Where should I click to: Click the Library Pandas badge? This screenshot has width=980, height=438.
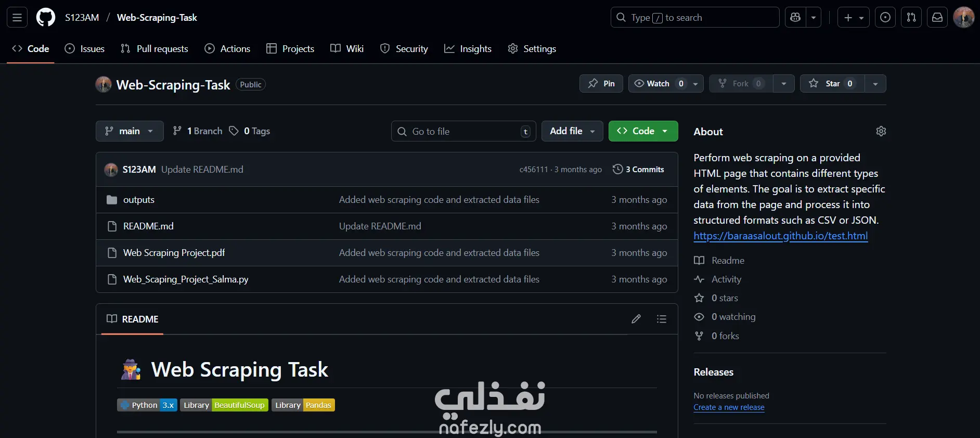click(x=303, y=405)
